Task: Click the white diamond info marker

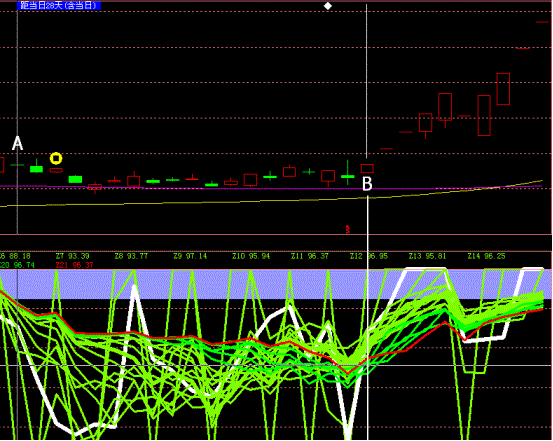Action: (328, 6)
